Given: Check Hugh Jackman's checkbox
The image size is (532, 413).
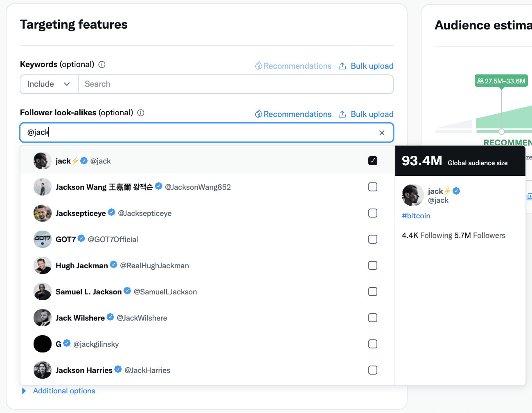Looking at the screenshot, I should (x=373, y=265).
